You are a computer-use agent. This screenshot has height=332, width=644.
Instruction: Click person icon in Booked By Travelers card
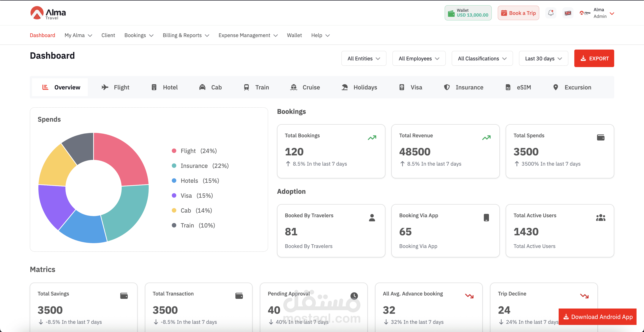[372, 217]
